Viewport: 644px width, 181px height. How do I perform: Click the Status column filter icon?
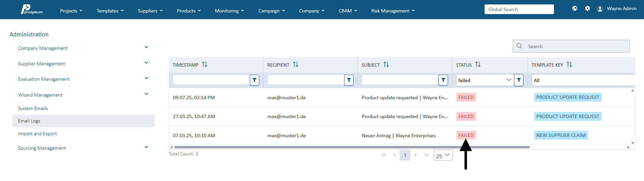[519, 80]
